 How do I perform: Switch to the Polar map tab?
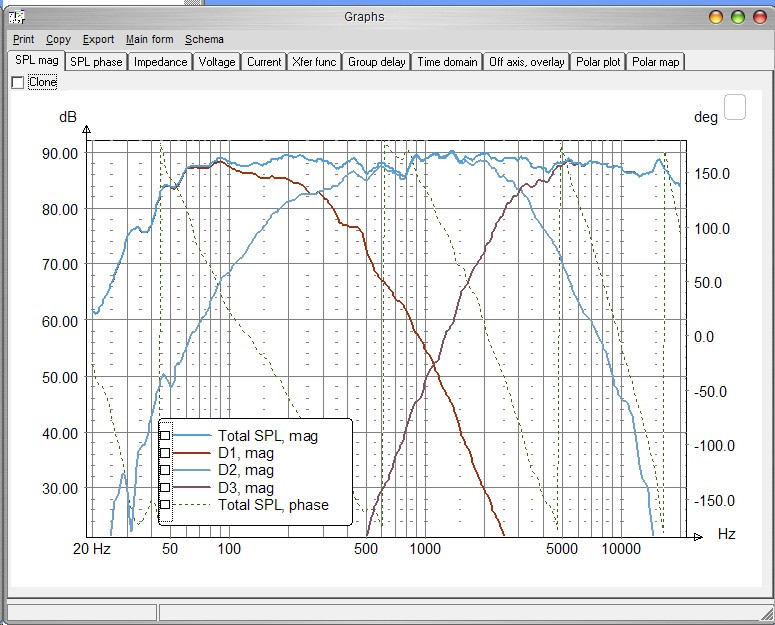click(655, 62)
